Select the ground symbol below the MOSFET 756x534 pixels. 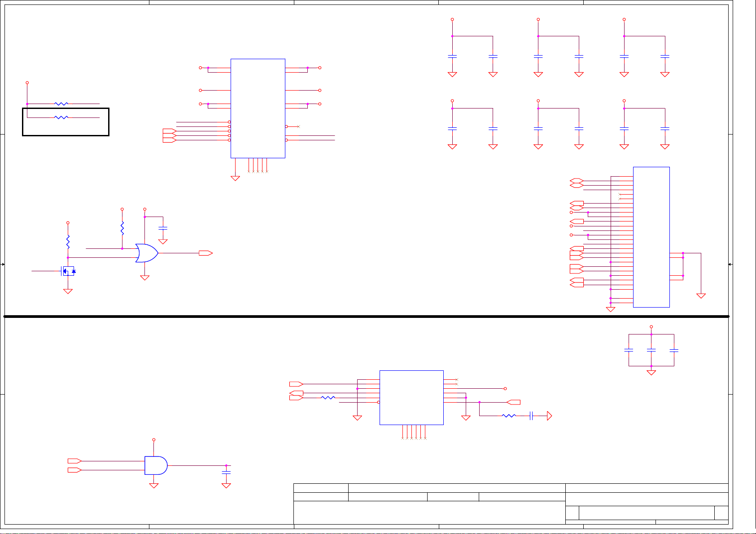[x=68, y=291]
